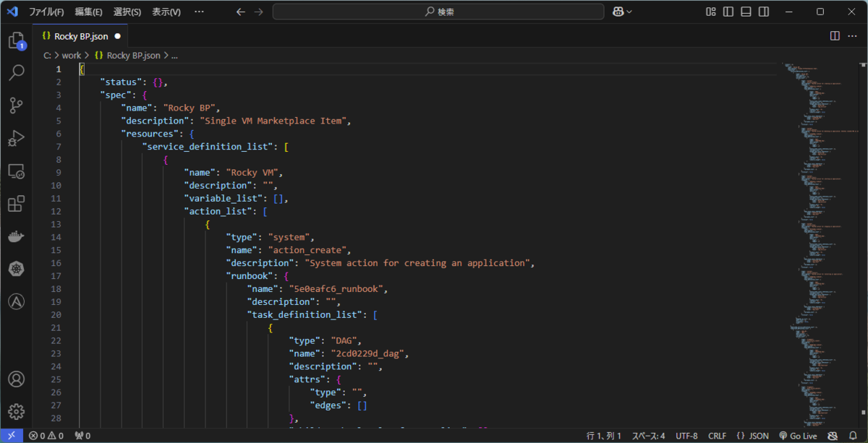Click the "System action for creating an application" string
This screenshot has width=868, height=443.
point(419,263)
